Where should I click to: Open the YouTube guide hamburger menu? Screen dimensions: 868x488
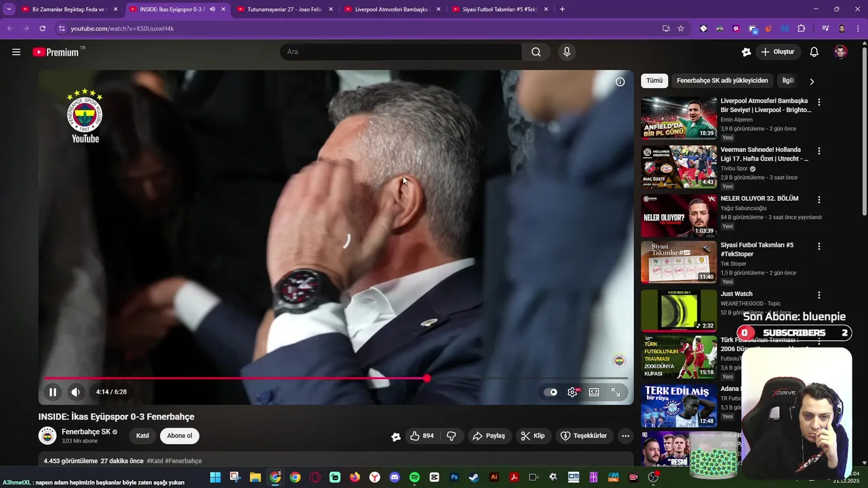click(16, 52)
